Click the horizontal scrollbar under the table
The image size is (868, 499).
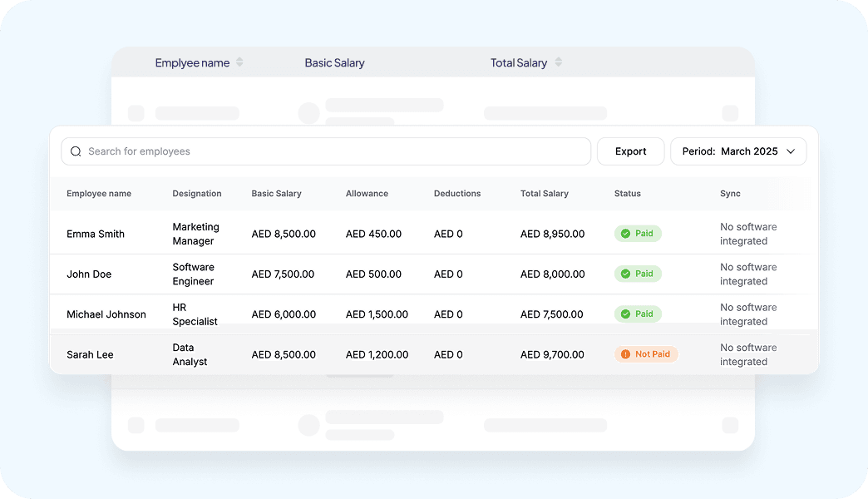point(360,376)
